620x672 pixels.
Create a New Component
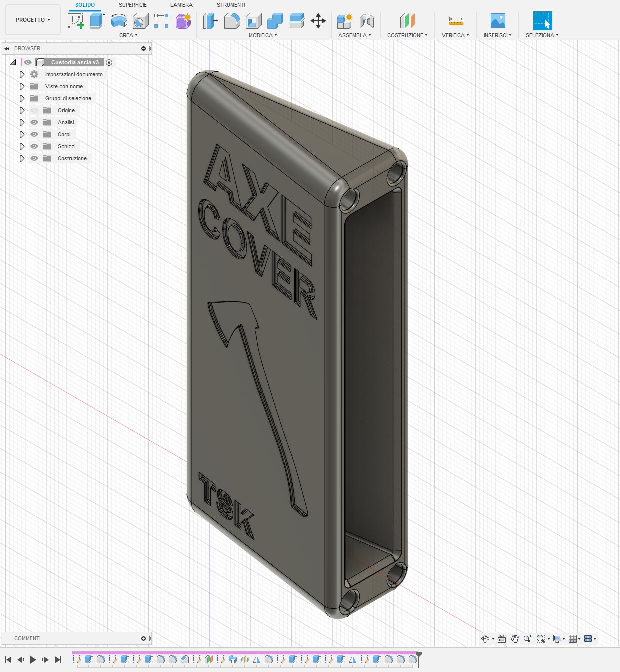click(x=344, y=21)
